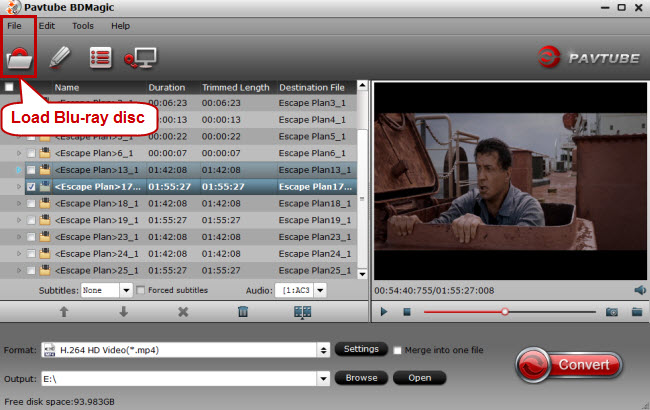Open the Edit menu
650x410 pixels.
point(47,26)
